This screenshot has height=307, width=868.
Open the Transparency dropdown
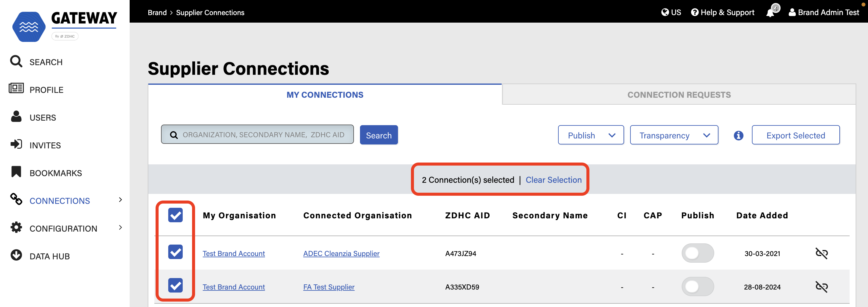674,135
